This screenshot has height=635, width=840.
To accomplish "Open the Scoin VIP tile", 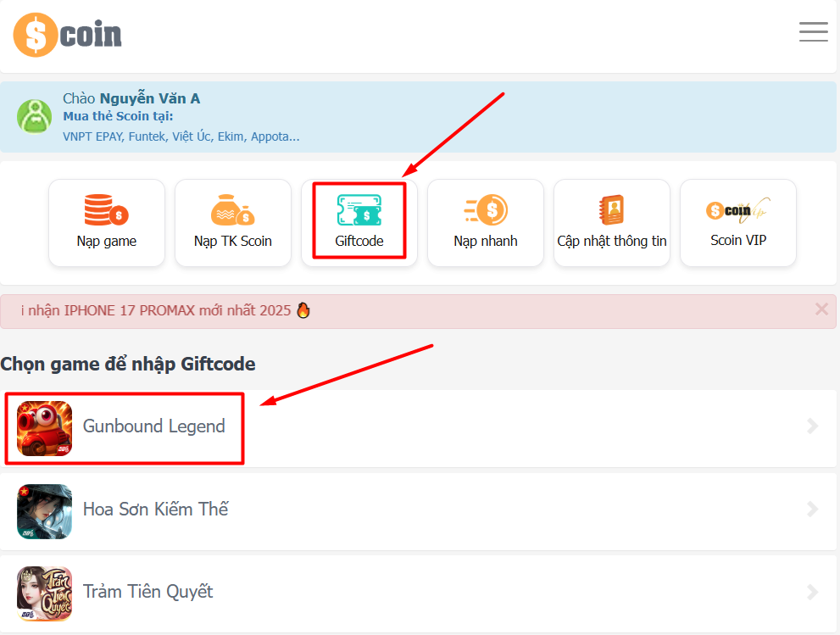I will coord(738,222).
